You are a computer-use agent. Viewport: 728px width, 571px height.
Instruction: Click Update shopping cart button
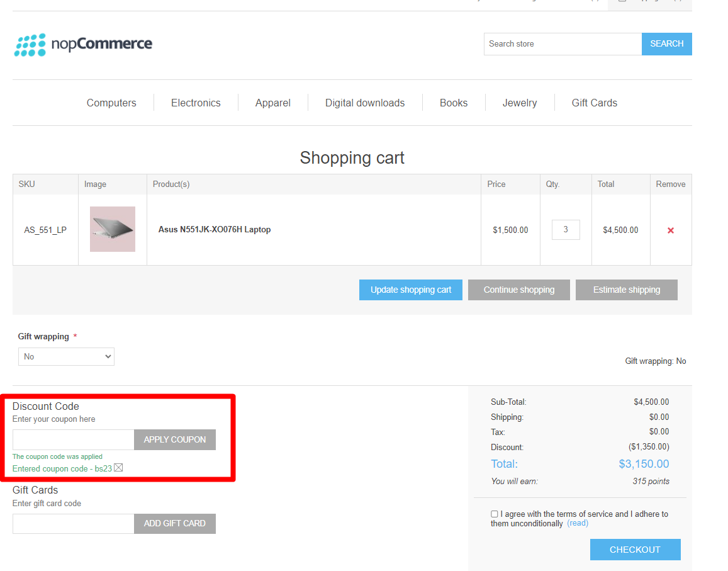coord(411,290)
